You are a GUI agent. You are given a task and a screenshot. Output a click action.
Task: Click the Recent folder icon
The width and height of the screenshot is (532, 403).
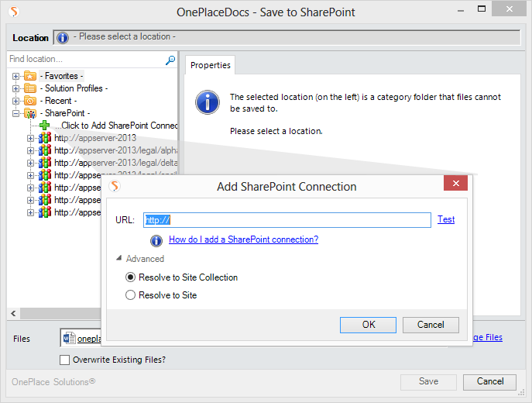30,101
